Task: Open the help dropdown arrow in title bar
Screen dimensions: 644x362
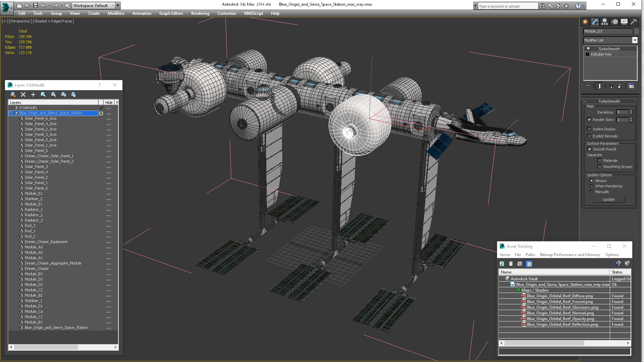Action: pos(584,6)
